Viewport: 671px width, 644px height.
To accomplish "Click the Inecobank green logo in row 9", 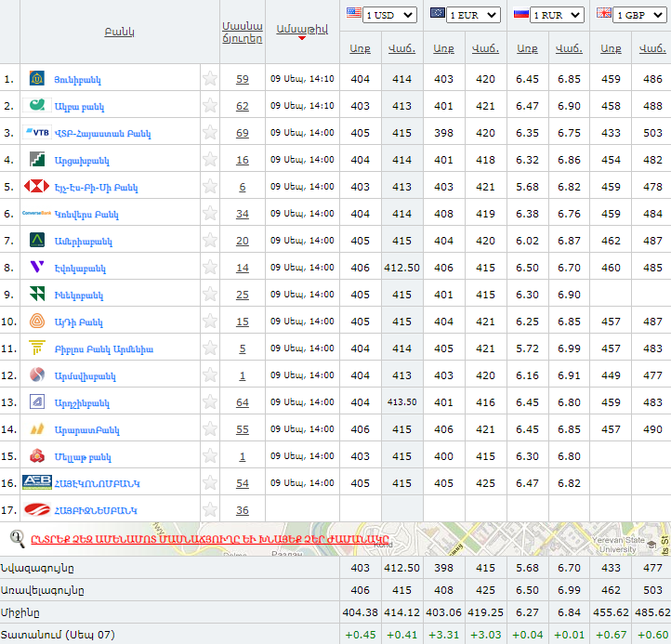I will (37, 294).
